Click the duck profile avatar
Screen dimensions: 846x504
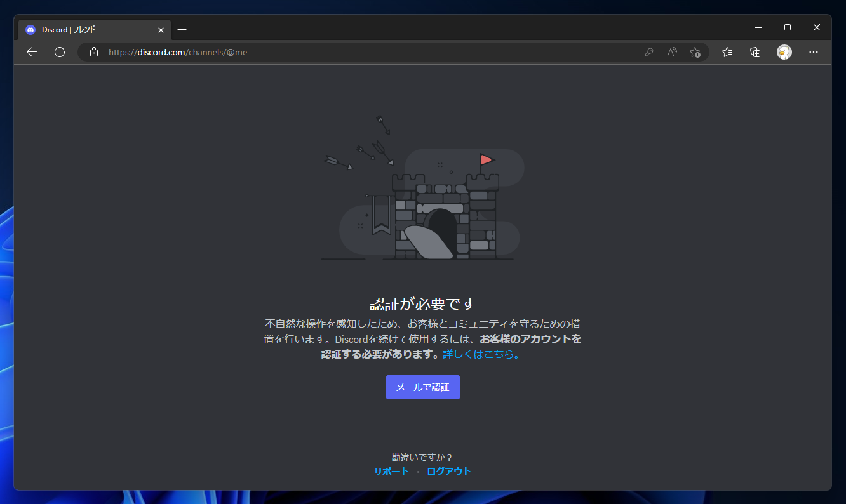(x=784, y=52)
